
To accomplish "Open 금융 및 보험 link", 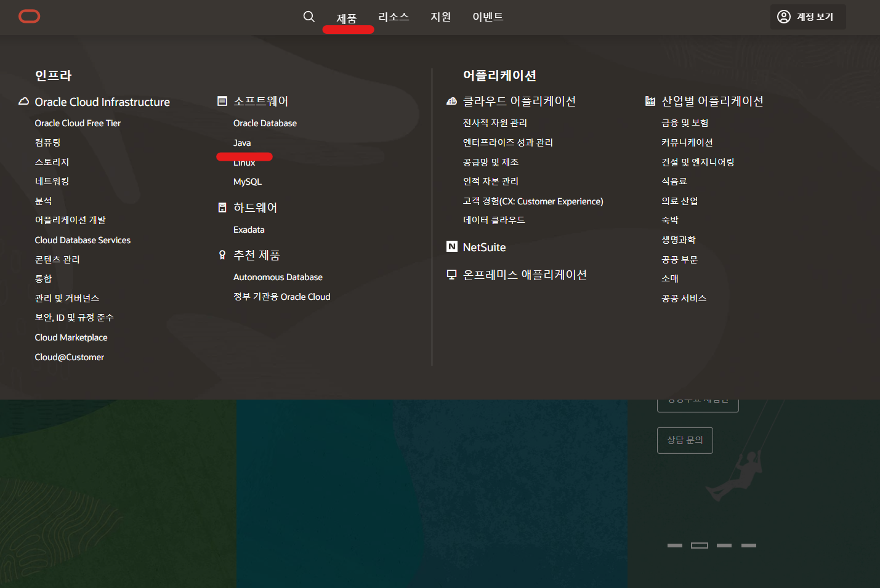I will pyautogui.click(x=685, y=123).
